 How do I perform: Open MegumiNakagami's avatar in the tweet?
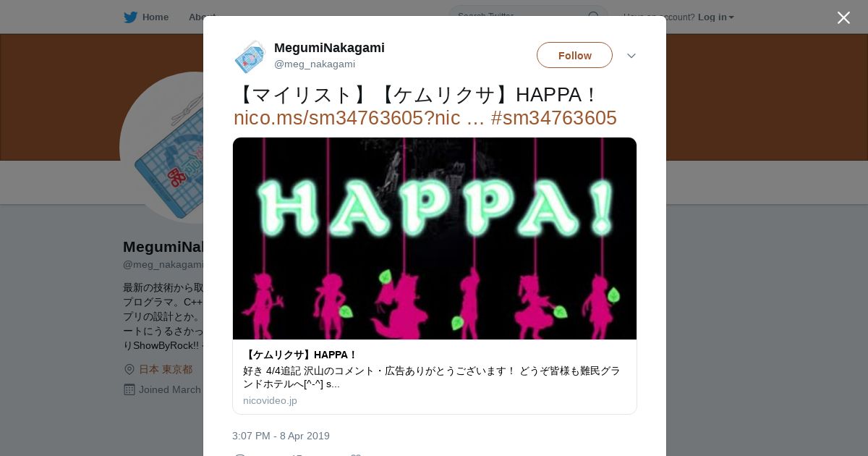[250, 56]
